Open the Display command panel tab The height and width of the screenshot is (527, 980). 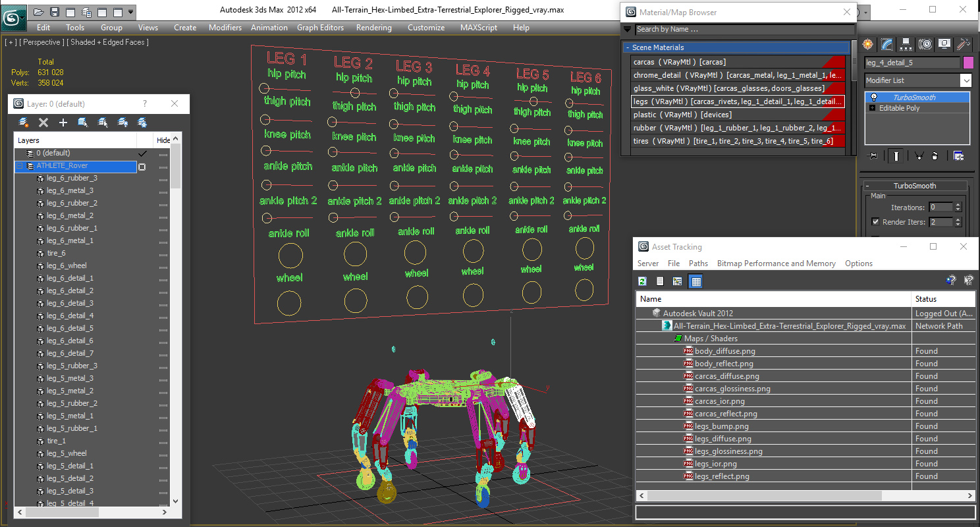click(x=944, y=44)
